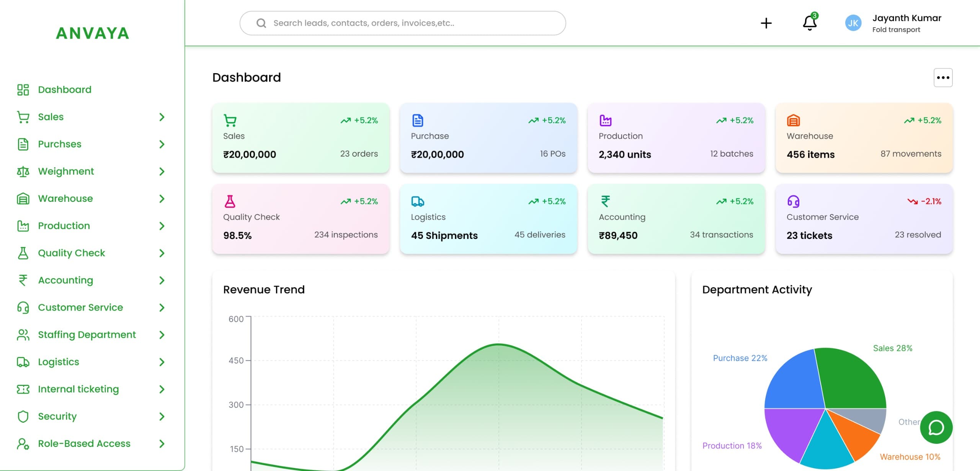Click the search magnifier icon
980x471 pixels.
pos(261,23)
